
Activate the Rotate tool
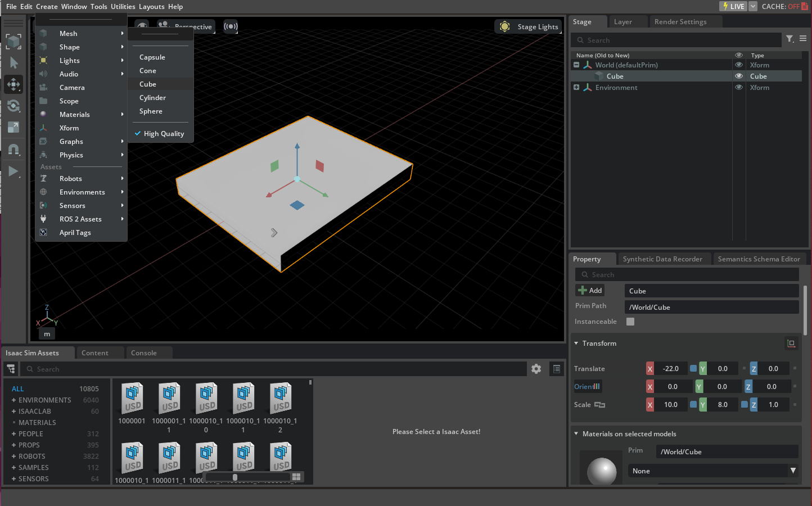pos(13,106)
